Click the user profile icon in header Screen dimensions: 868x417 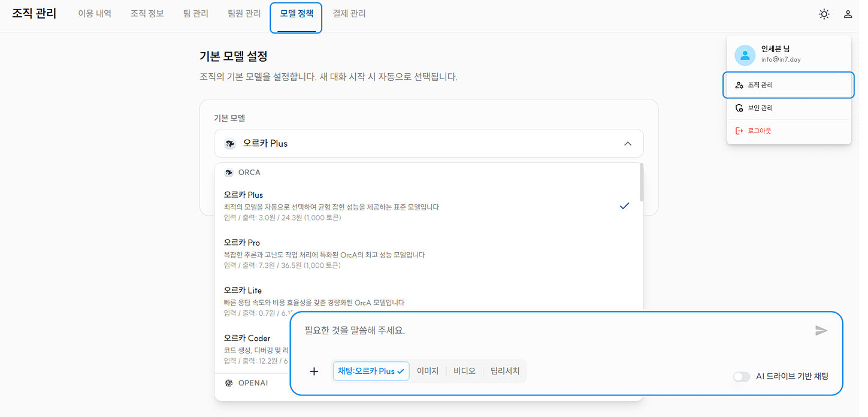coord(848,14)
